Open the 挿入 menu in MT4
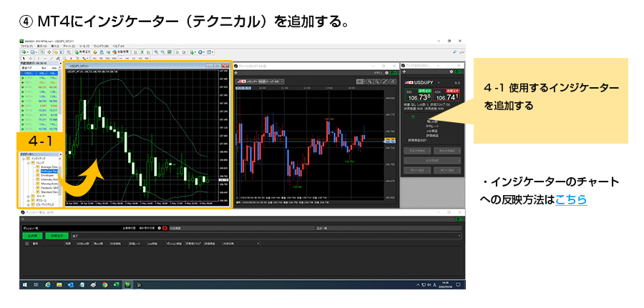Viewport: 644px width, 308px height. click(x=55, y=46)
